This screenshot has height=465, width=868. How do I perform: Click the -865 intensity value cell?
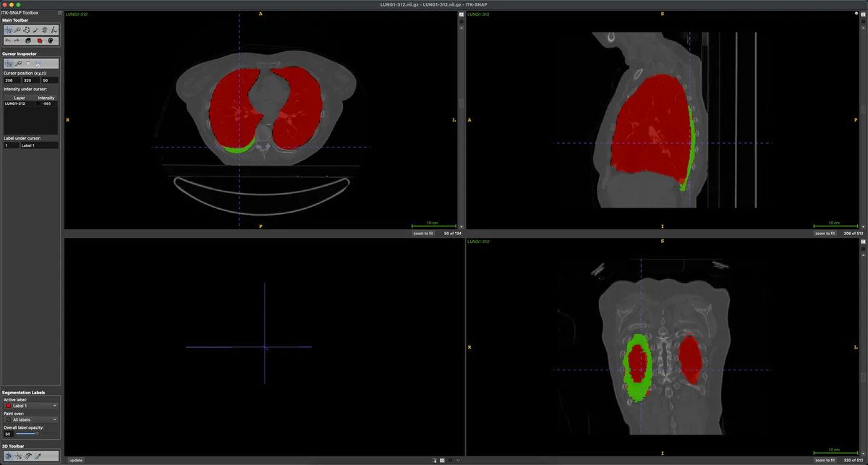click(x=46, y=103)
